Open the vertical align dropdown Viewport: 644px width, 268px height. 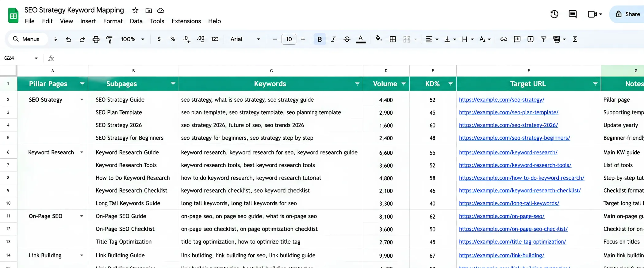(x=450, y=39)
